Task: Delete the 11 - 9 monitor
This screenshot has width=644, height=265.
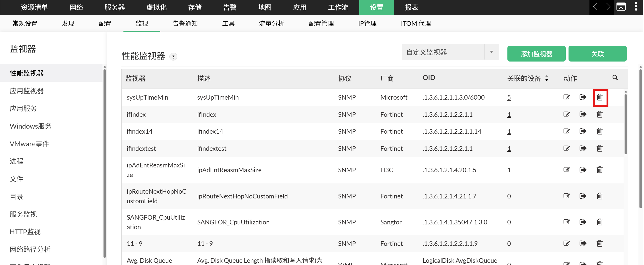Action: point(600,243)
